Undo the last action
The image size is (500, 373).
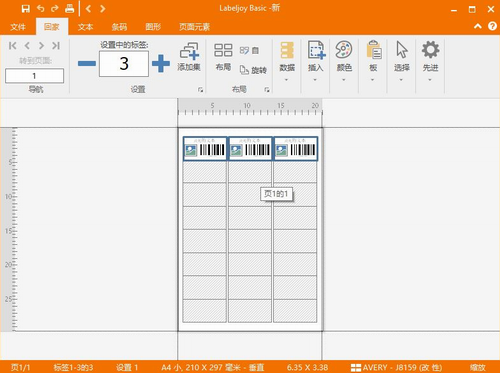40,8
